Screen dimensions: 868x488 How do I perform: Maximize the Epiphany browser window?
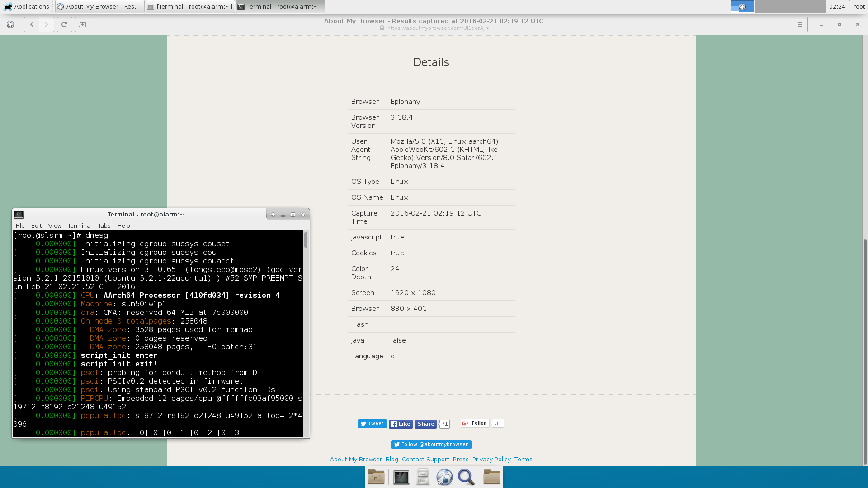(x=840, y=24)
